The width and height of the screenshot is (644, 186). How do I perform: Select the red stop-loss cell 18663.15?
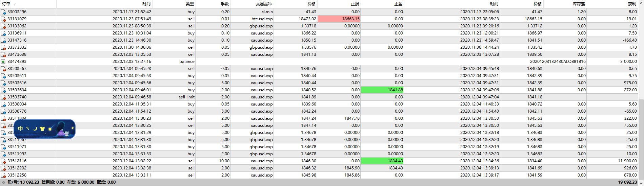[x=339, y=19]
